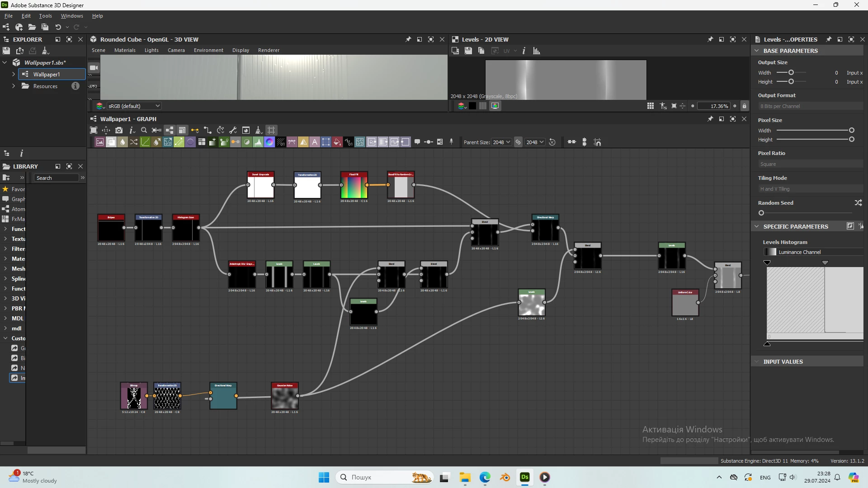
Task: Toggle the tiling grid icon in 2D view
Action: (x=650, y=106)
